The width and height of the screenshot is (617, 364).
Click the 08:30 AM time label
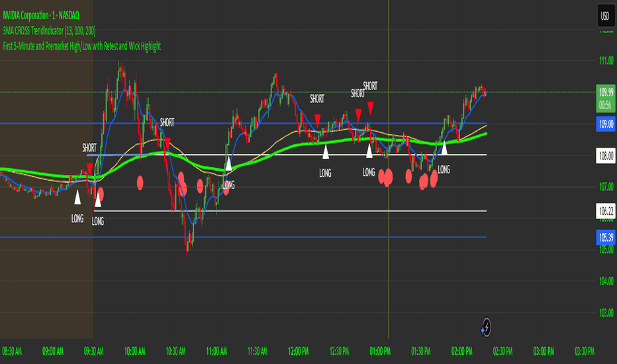pyautogui.click(x=12, y=351)
